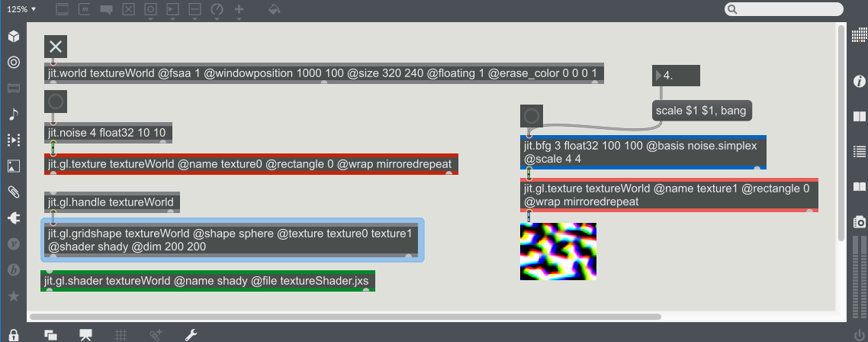Viewport: 868px width, 342px height.
Task: Click the bang button above jit.noise
Action: click(x=56, y=102)
